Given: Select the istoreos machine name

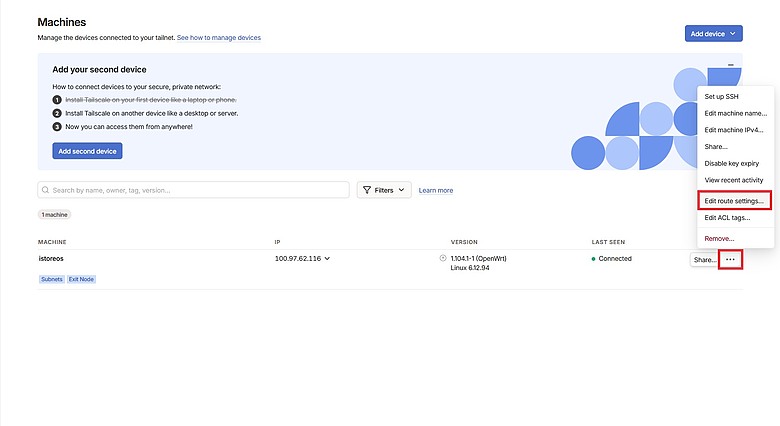Looking at the screenshot, I should pos(51,258).
